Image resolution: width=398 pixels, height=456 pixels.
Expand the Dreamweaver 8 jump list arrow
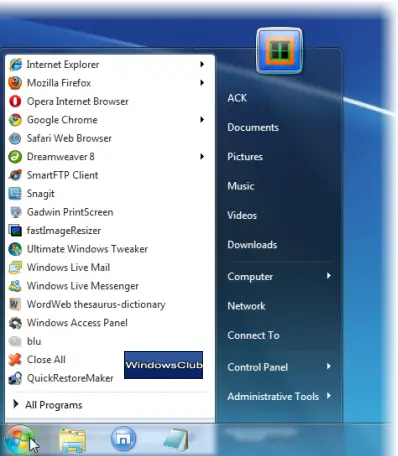(x=202, y=156)
